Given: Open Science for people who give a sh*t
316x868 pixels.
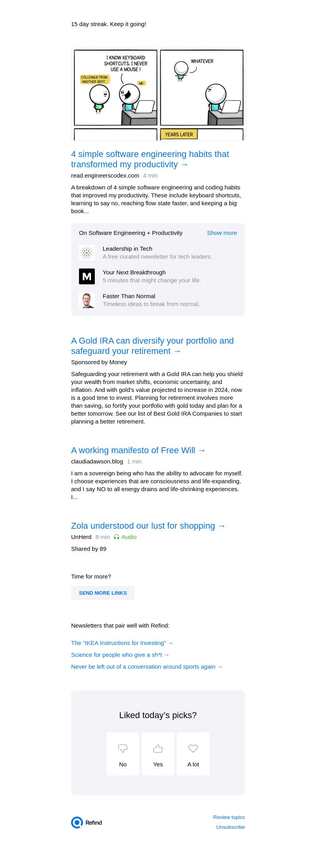Looking at the screenshot, I should [x=120, y=655].
